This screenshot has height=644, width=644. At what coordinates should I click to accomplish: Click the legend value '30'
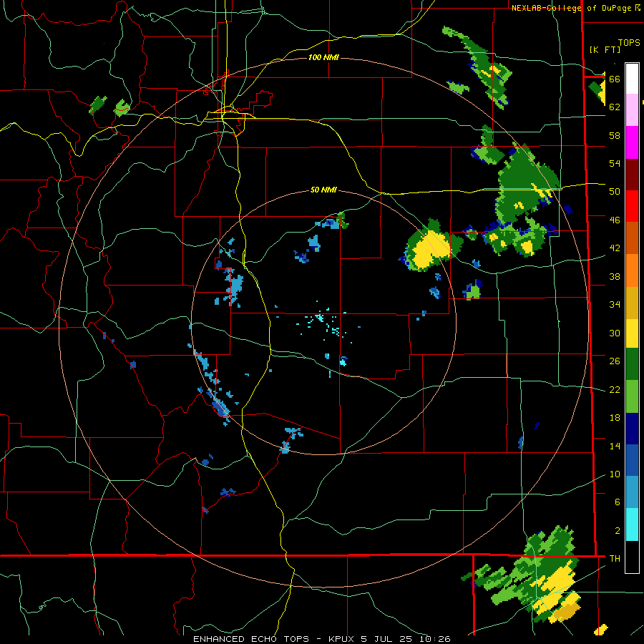pos(615,333)
